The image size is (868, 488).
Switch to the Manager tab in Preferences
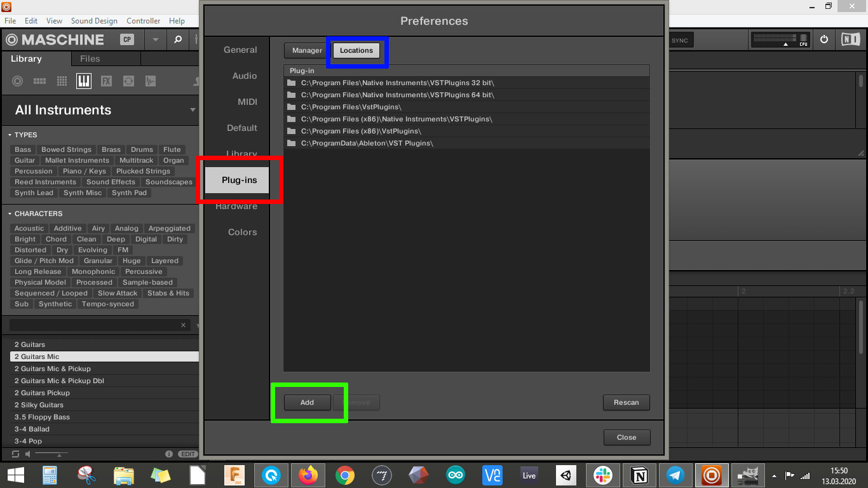click(307, 50)
